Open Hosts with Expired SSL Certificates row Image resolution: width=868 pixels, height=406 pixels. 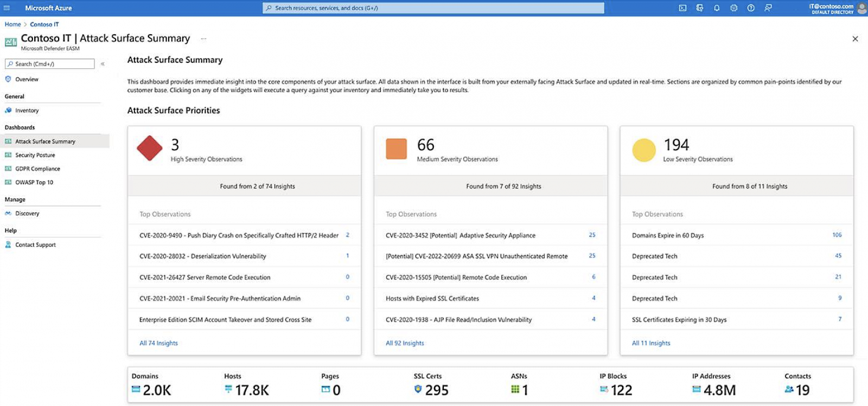490,298
